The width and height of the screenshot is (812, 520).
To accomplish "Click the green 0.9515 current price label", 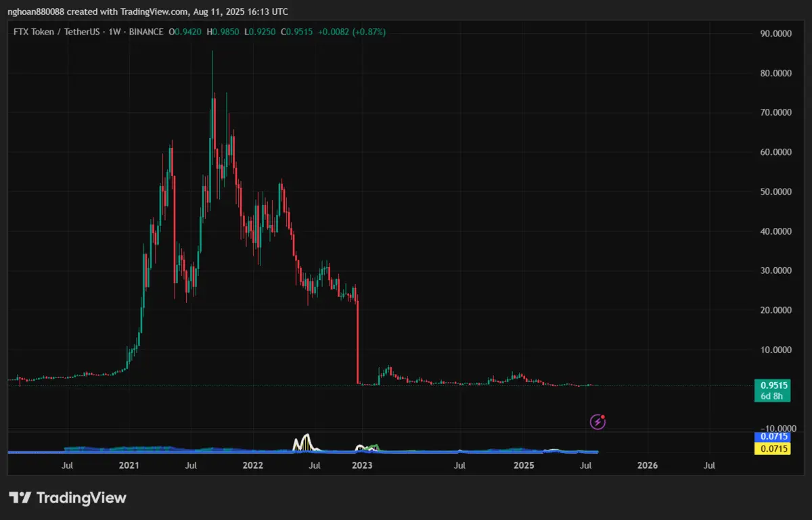I will pyautogui.click(x=771, y=385).
